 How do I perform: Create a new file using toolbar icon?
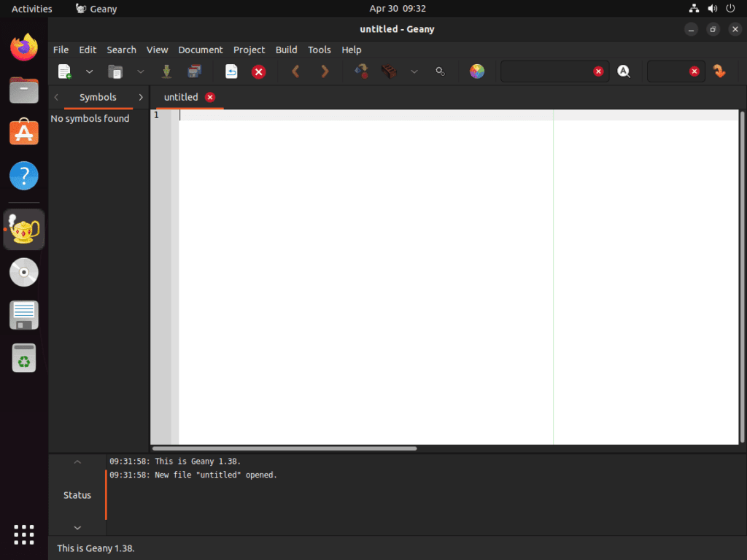click(65, 71)
